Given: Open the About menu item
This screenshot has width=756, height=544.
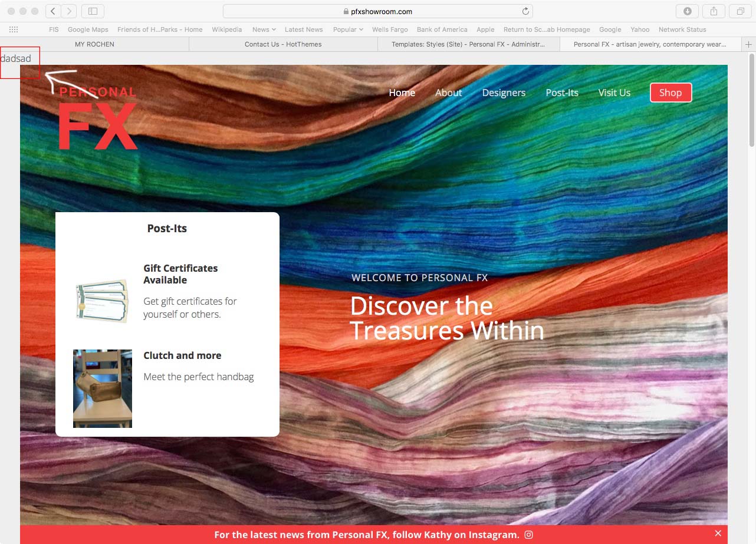Looking at the screenshot, I should tap(448, 93).
